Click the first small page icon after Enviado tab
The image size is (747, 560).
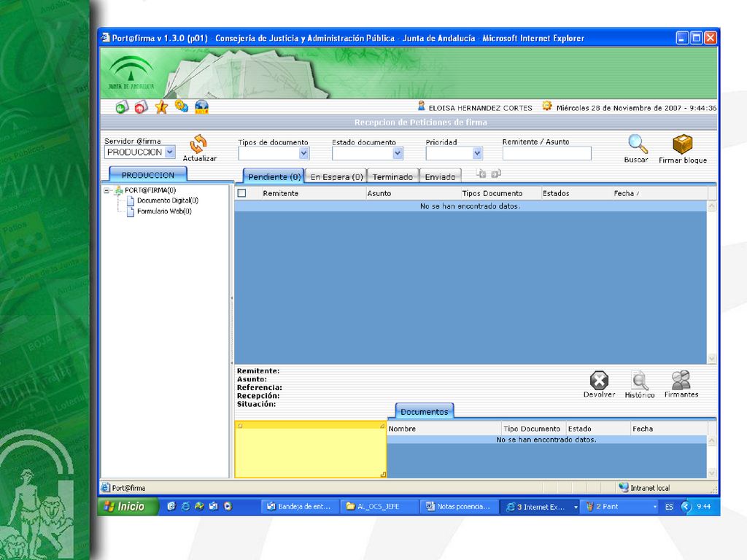pyautogui.click(x=481, y=174)
